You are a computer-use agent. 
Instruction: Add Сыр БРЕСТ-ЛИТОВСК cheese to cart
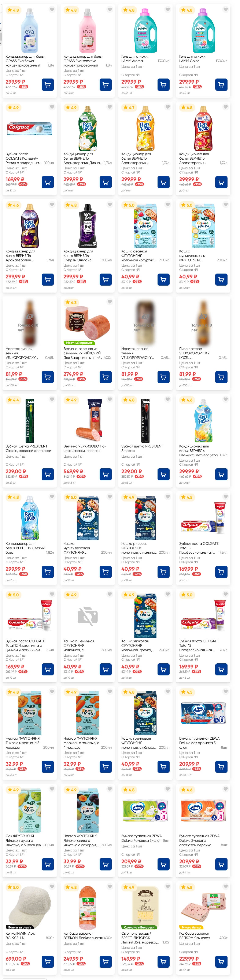[163, 962]
